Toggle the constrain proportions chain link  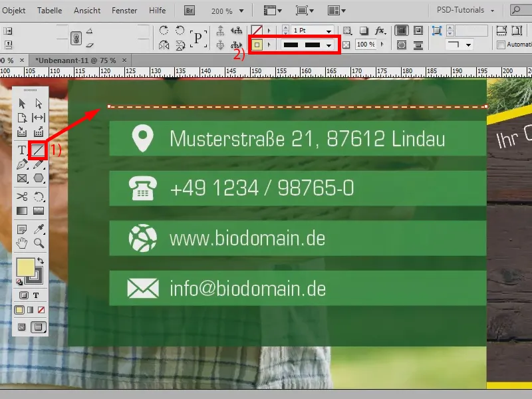pyautogui.click(x=76, y=38)
